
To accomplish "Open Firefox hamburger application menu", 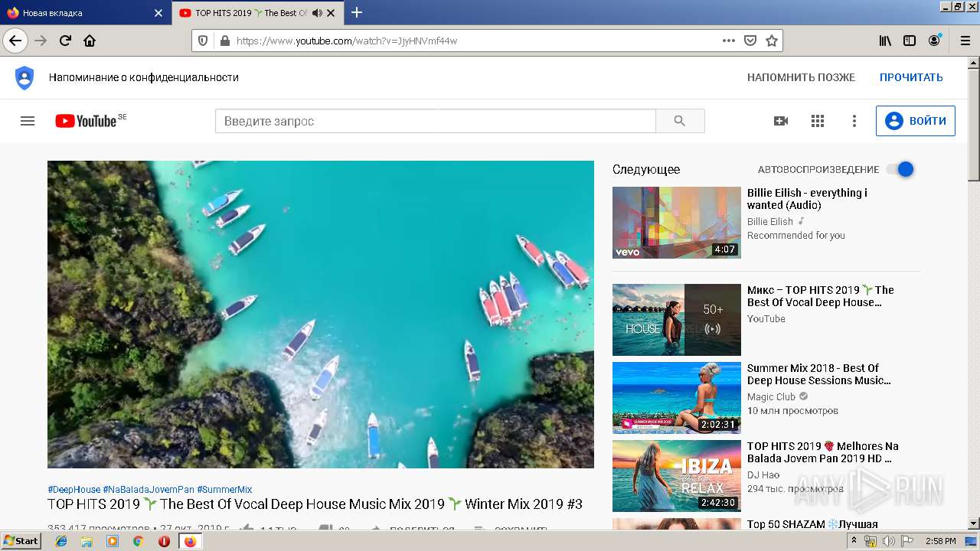I will coord(965,41).
